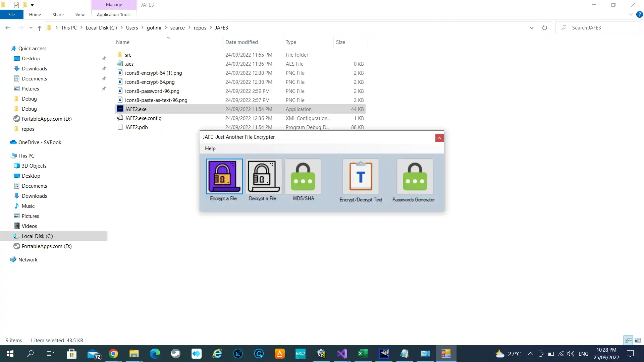Select the repos folder in sidebar
This screenshot has height=362, width=644.
coord(28,128)
